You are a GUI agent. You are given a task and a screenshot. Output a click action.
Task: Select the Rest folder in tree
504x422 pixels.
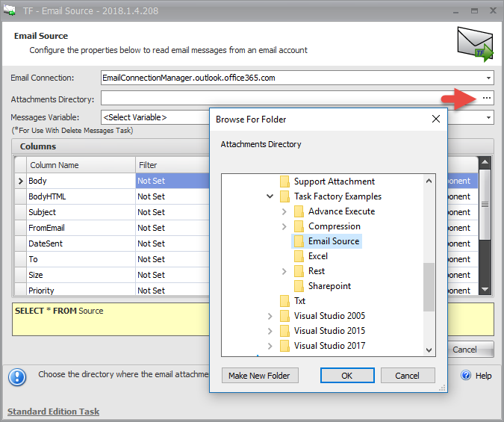[317, 271]
